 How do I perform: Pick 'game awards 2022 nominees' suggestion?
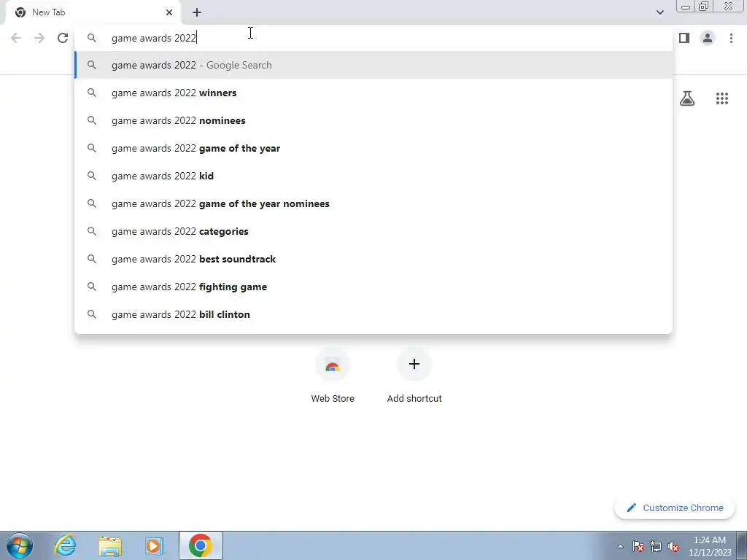373,120
